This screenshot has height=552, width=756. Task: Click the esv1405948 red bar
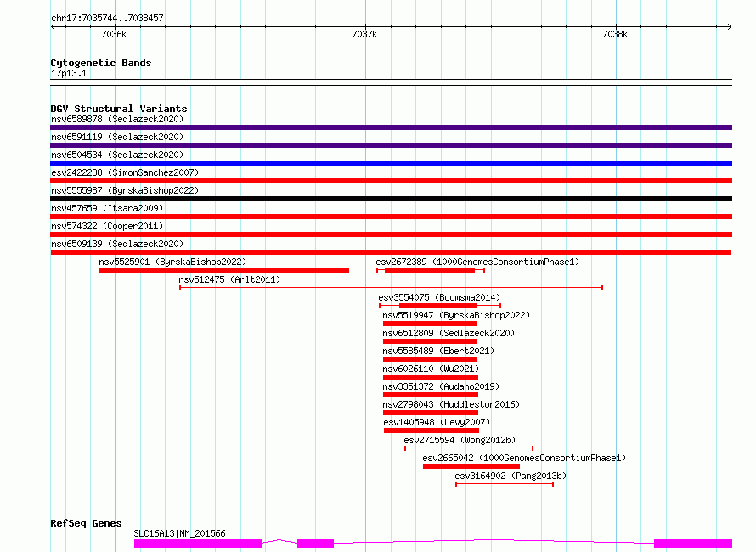(x=432, y=431)
